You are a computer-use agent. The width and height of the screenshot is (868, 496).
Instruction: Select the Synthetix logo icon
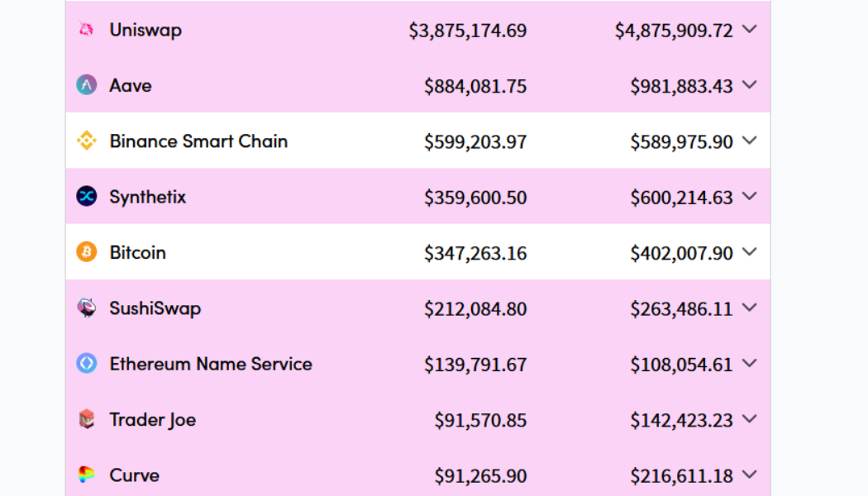85,196
